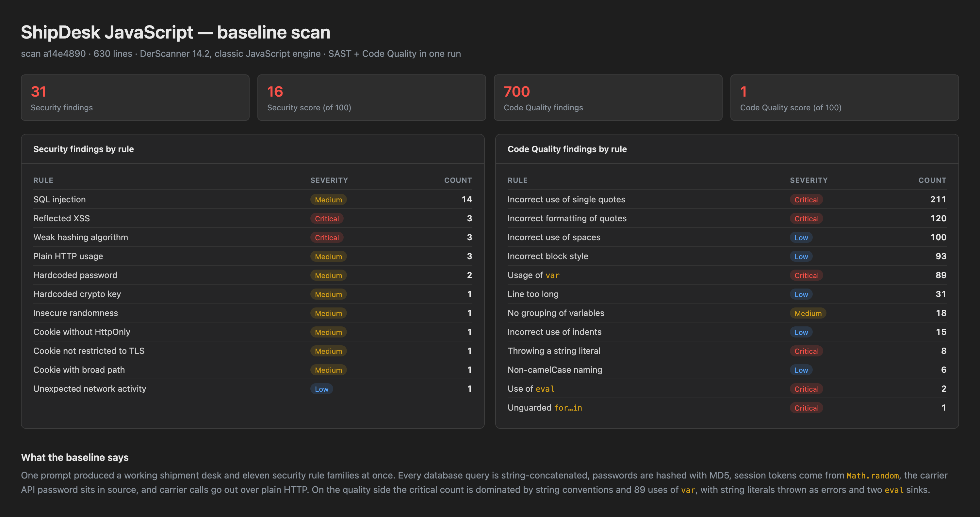Click 'Code Quality findings by rule' panel title
Screen dimensions: 980x517
pyautogui.click(x=567, y=149)
